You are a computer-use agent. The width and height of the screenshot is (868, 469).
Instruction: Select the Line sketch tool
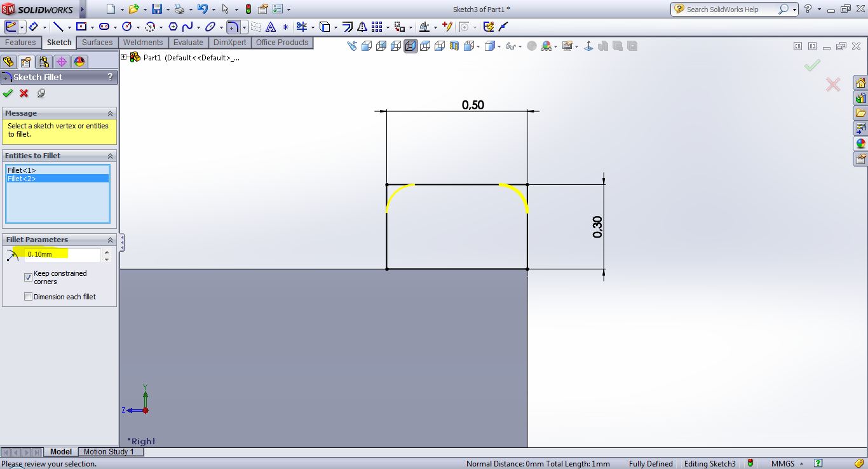click(58, 27)
